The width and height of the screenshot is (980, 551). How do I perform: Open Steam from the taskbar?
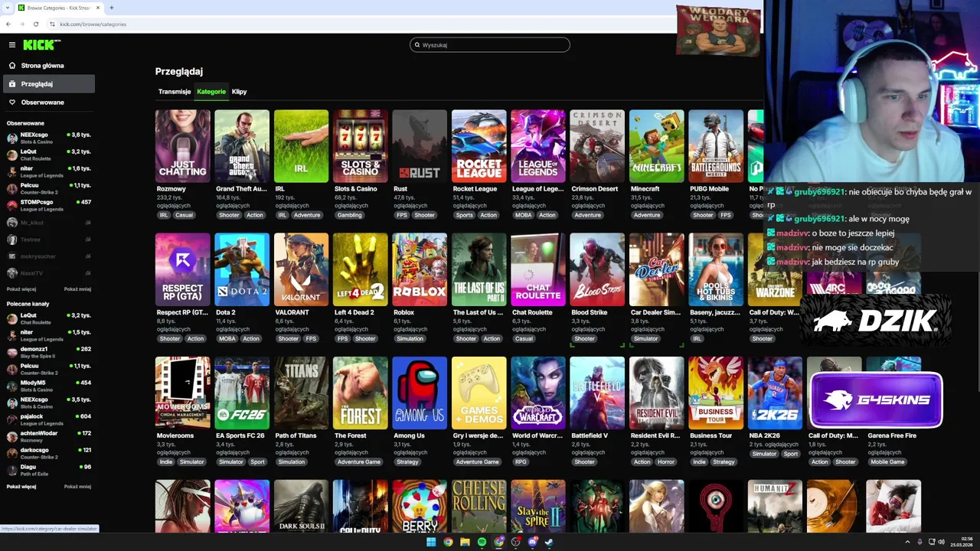tap(549, 542)
